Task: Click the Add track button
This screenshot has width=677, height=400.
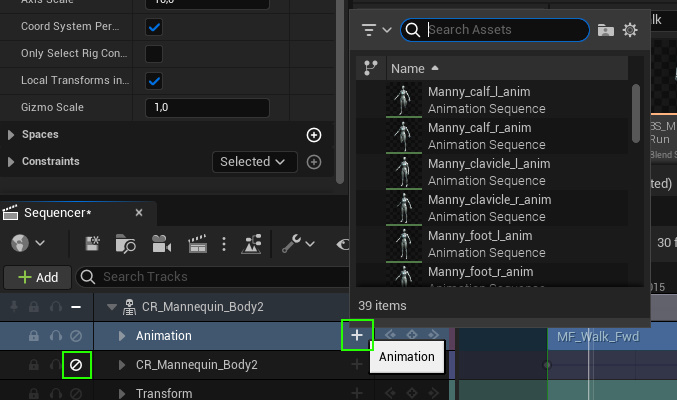Action: pos(38,277)
